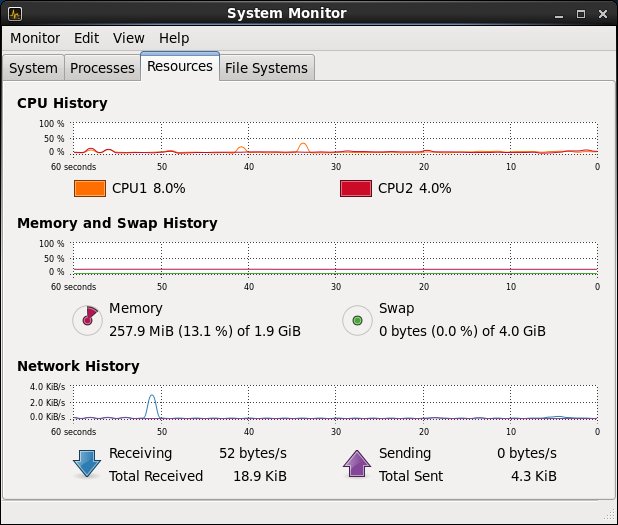Switch to the File Systems tab

266,68
